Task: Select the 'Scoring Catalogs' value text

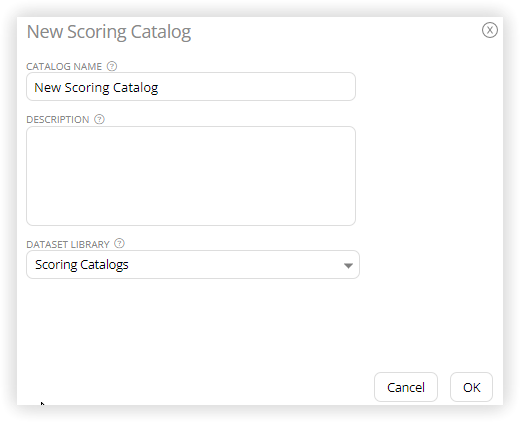Action: (82, 265)
